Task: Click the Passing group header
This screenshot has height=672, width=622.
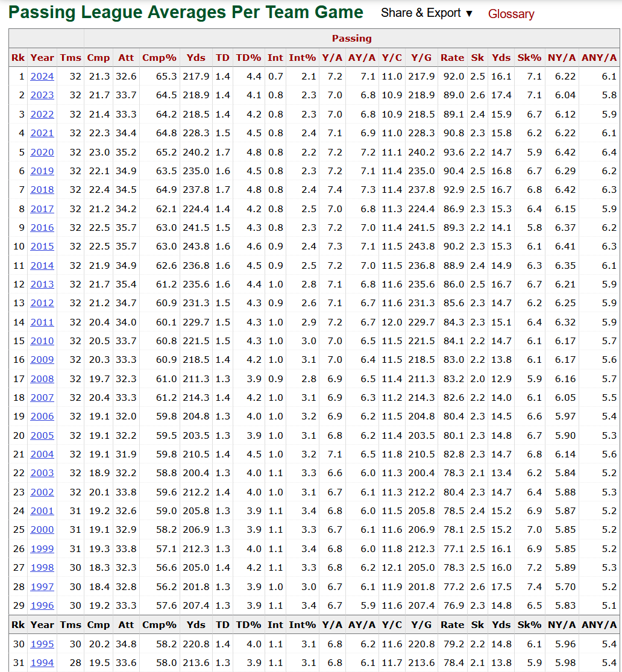Action: pos(351,39)
